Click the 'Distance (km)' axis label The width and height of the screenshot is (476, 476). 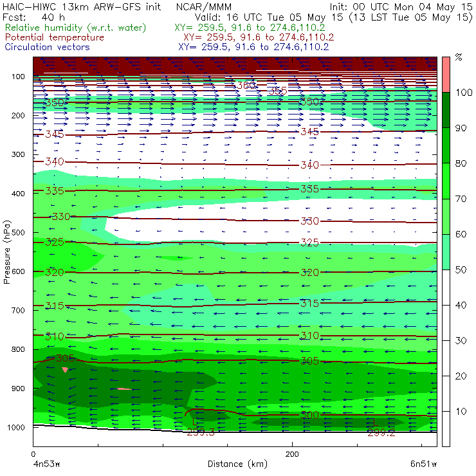pyautogui.click(x=237, y=464)
